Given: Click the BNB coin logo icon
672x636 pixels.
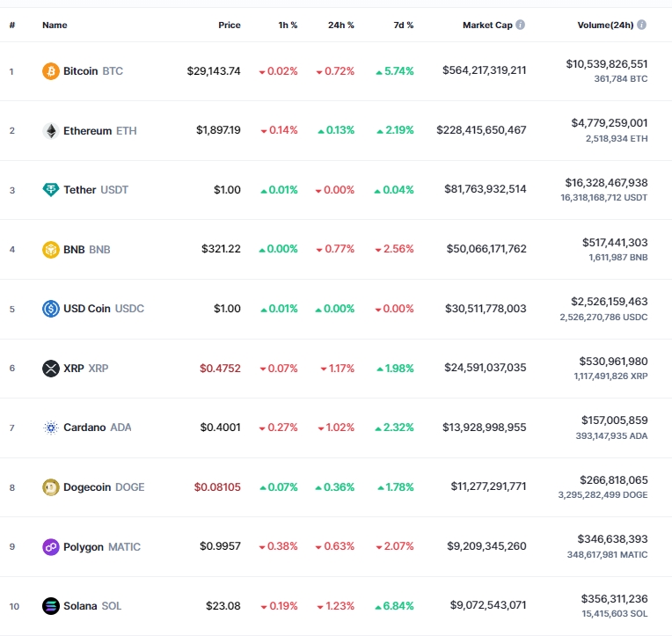Looking at the screenshot, I should 51,249.
